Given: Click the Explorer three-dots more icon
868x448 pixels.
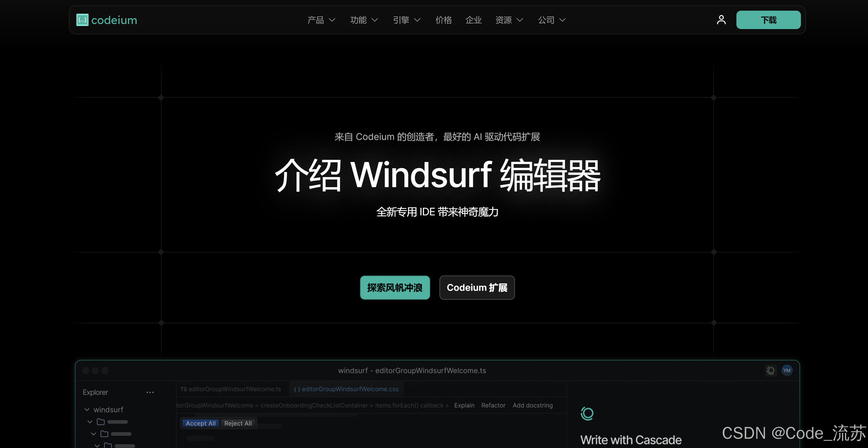Looking at the screenshot, I should point(150,392).
